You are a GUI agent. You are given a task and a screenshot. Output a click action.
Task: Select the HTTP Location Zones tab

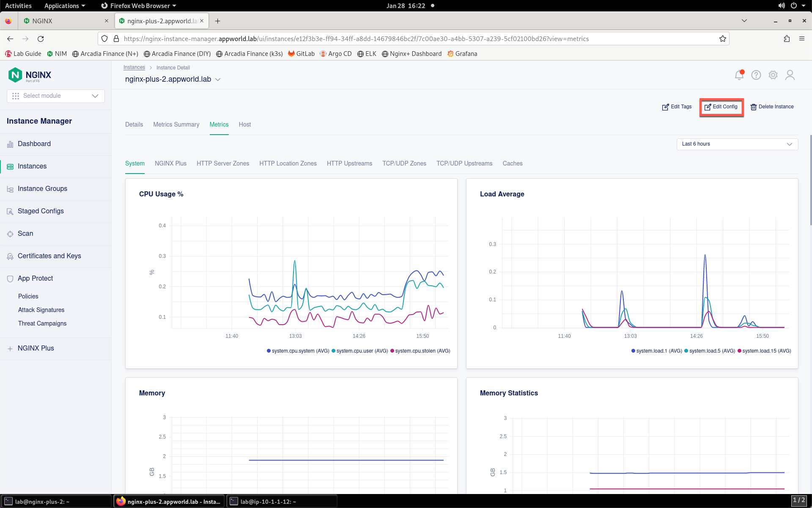pos(288,163)
